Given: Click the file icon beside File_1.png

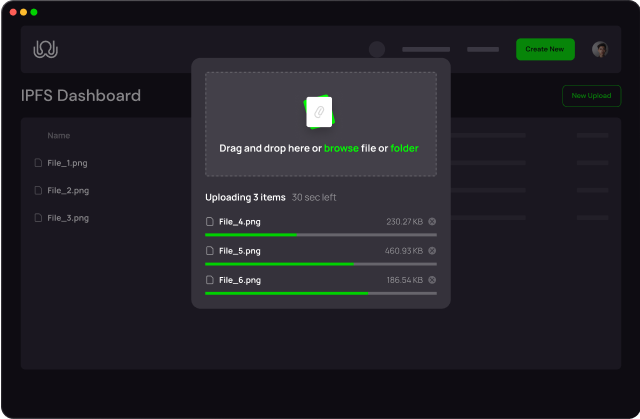Looking at the screenshot, I should [38, 163].
